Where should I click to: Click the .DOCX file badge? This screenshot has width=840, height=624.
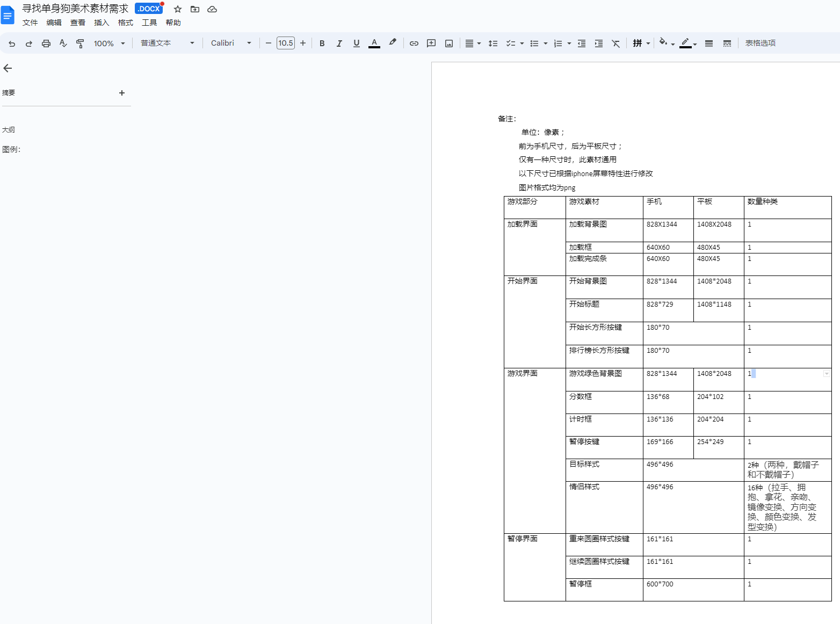[x=149, y=9]
